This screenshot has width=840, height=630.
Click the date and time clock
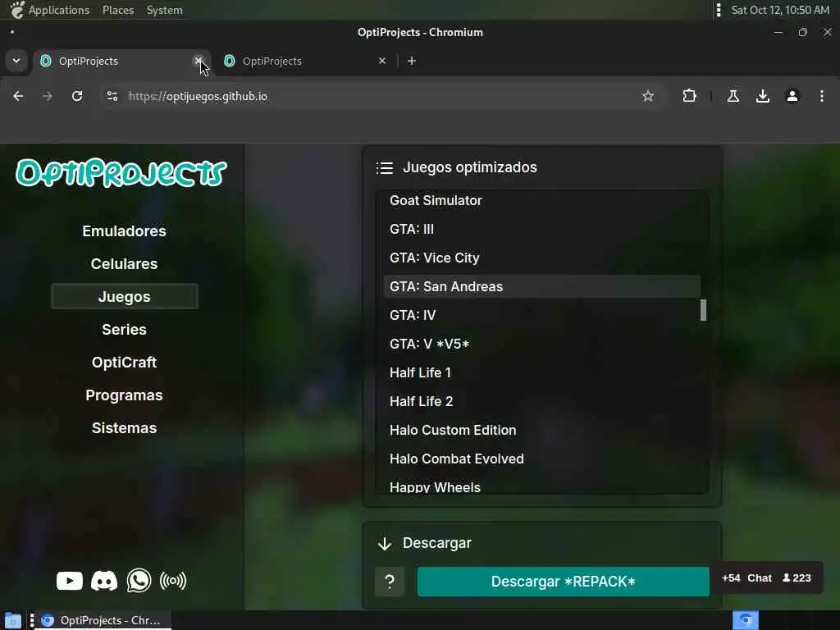pyautogui.click(x=780, y=10)
